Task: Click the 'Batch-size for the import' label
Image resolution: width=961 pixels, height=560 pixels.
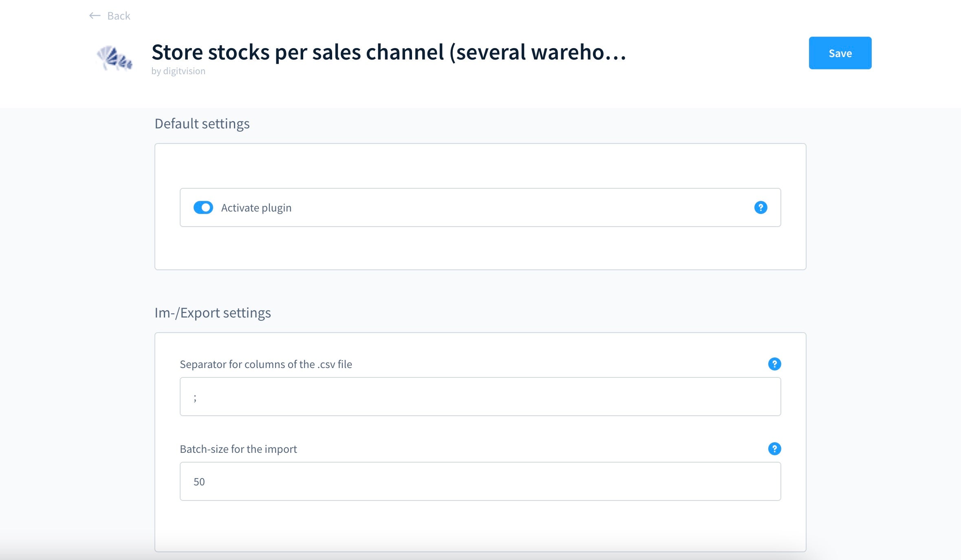Action: point(238,449)
